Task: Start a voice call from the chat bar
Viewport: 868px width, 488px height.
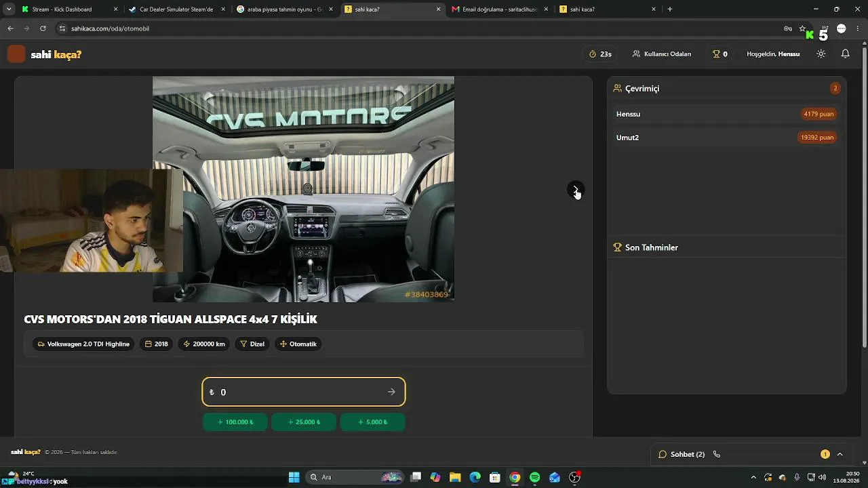Action: click(x=717, y=454)
